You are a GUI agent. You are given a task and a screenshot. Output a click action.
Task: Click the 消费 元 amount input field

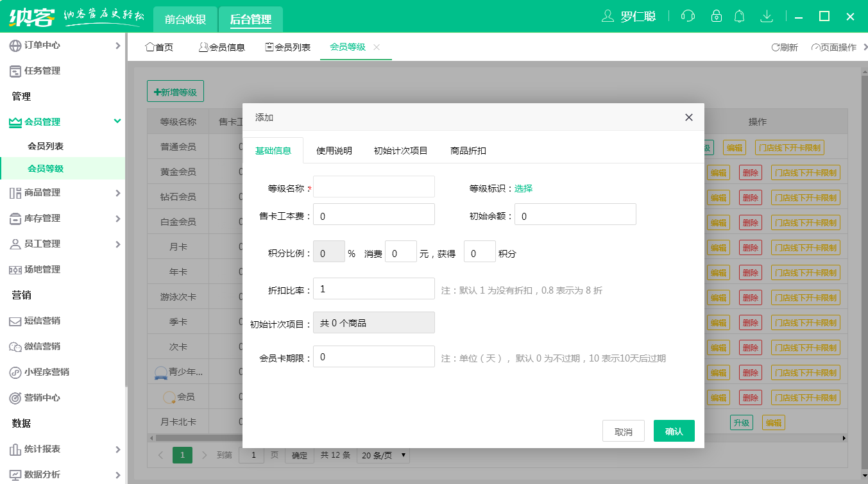click(x=401, y=251)
